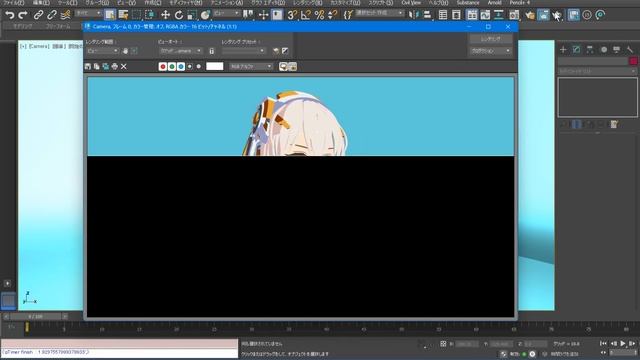
Task: Open the Curve Editor
Action: (x=485, y=15)
